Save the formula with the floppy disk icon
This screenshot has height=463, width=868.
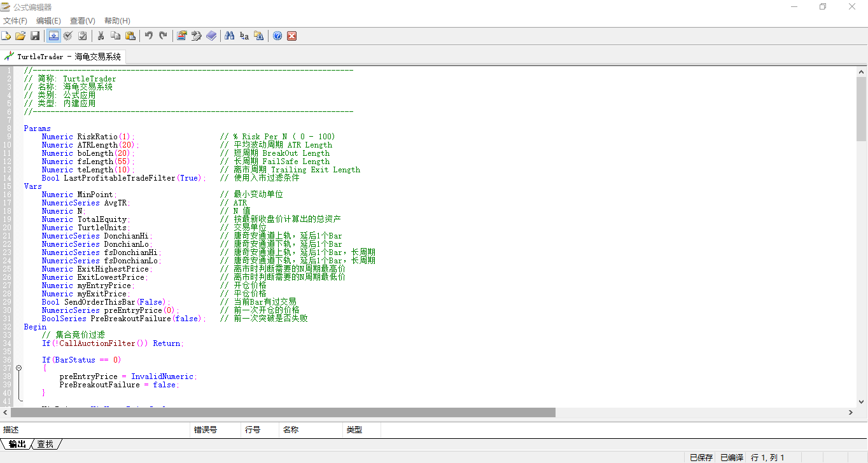pyautogui.click(x=35, y=36)
